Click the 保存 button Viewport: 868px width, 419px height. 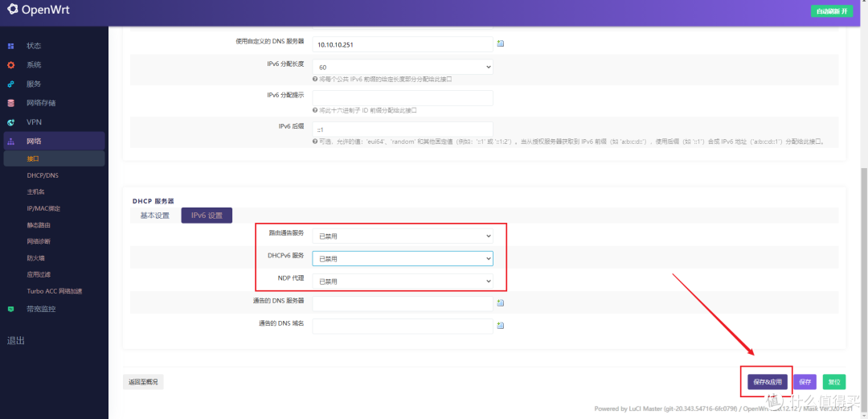point(805,382)
